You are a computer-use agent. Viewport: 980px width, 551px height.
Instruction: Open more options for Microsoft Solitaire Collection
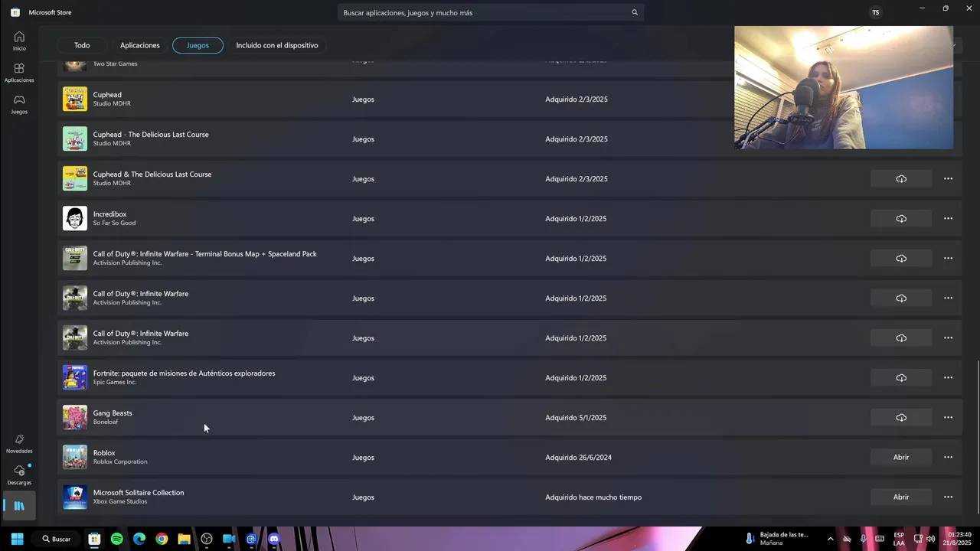coord(948,497)
